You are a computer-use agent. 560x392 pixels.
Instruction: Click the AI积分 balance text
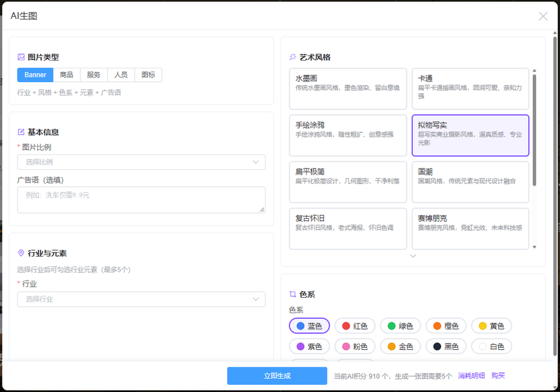pos(393,376)
